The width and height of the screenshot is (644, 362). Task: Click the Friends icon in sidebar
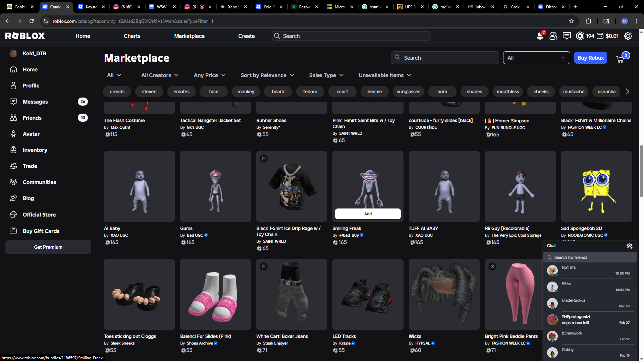point(13,118)
